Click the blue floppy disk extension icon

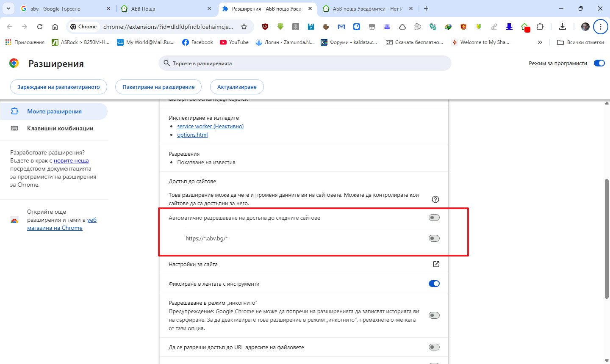(311, 27)
